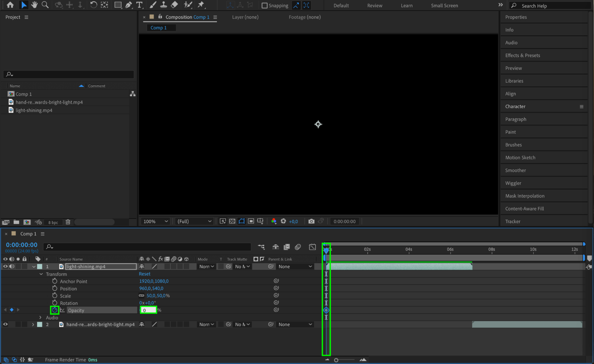The width and height of the screenshot is (594, 364).
Task: Toggle Opacity stopwatch keyframing
Action: coord(55,310)
